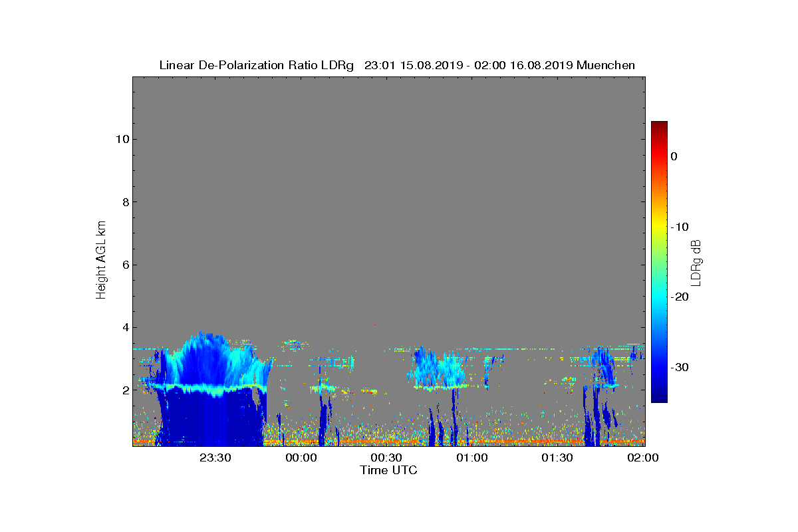Click the 'Height AGL km' axis label
The height and width of the screenshot is (532, 798).
pos(101,261)
